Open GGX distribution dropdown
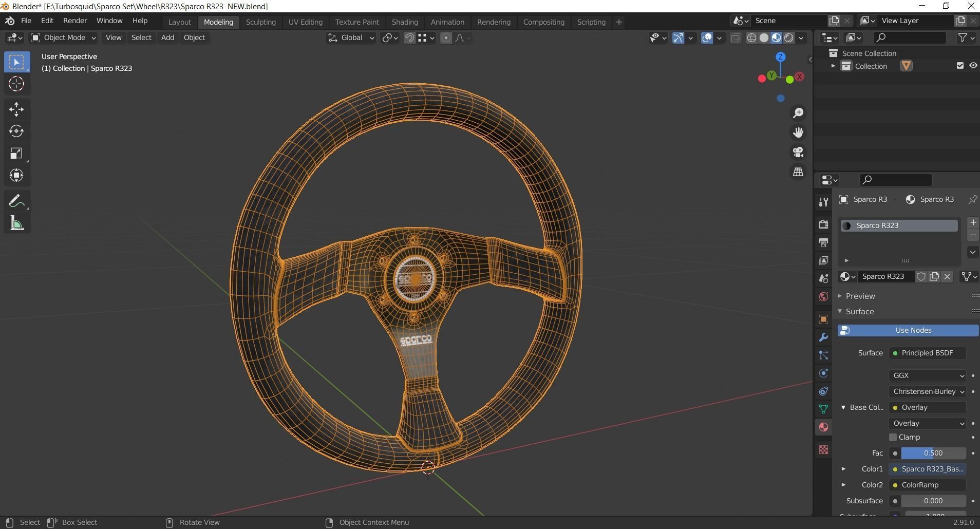 click(x=928, y=375)
